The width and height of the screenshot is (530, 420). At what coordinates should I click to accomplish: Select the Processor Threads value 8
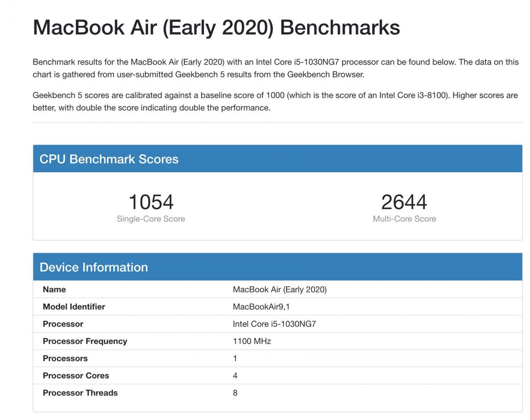click(x=235, y=393)
